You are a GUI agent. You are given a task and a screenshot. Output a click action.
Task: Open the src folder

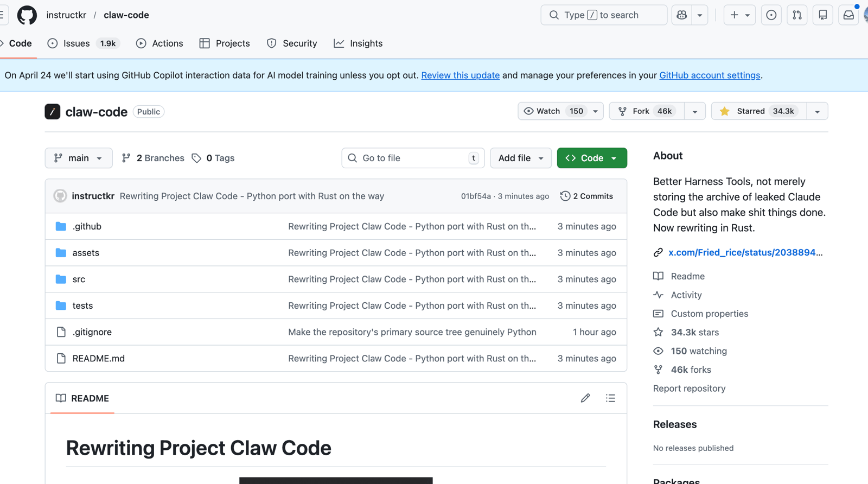[79, 279]
